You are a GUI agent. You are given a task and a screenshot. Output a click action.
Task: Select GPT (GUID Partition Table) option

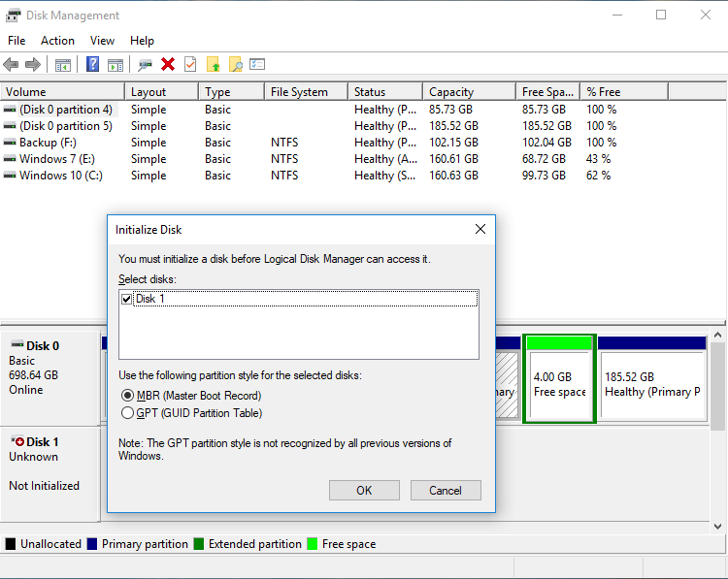click(x=127, y=413)
